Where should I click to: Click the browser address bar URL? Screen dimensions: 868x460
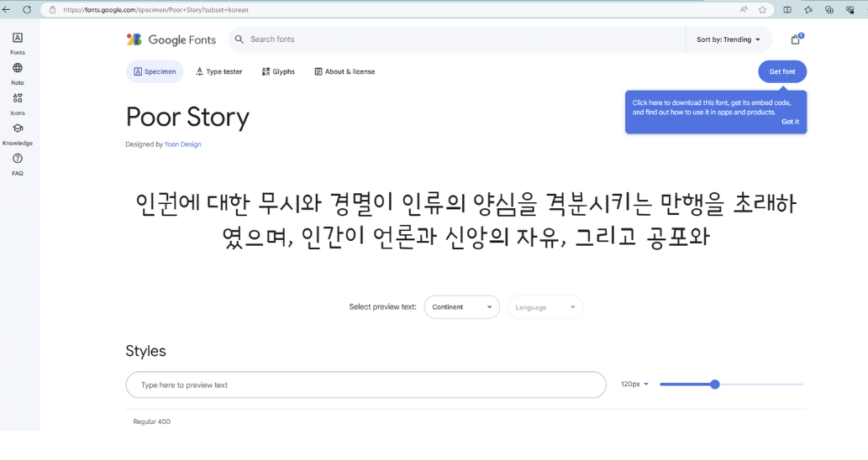coord(155,10)
